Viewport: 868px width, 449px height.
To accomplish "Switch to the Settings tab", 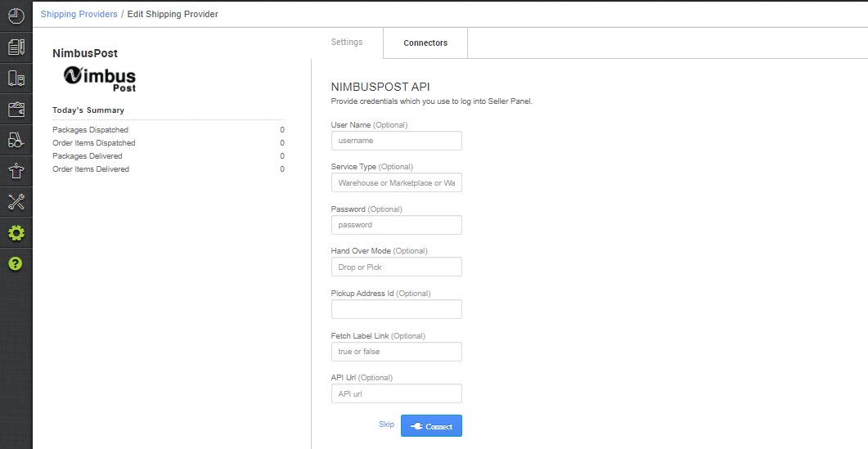I will click(x=347, y=42).
